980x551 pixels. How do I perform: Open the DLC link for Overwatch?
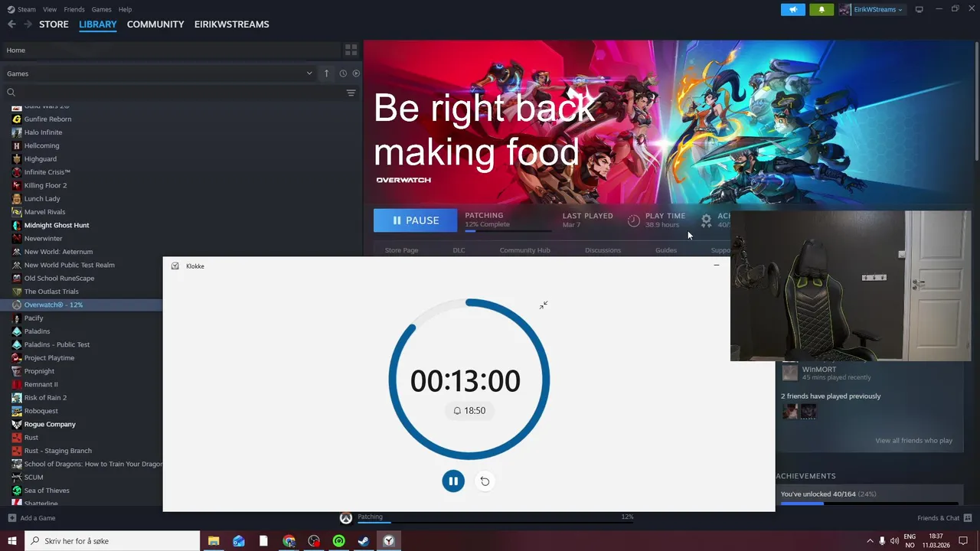pos(459,250)
